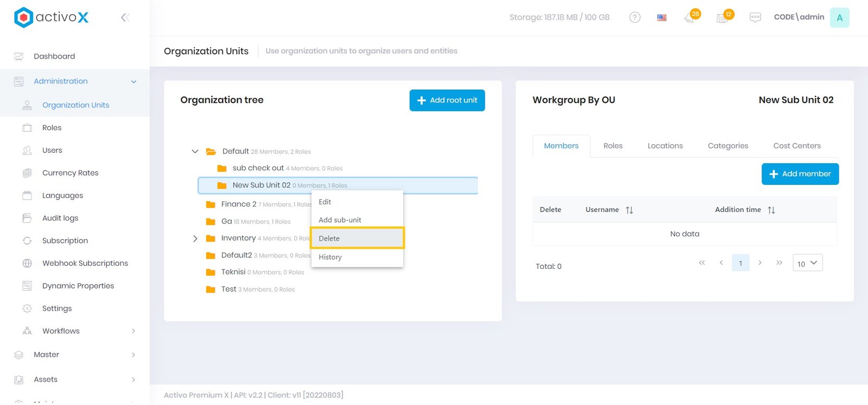The width and height of the screenshot is (868, 405).
Task: Sort by Addition time column arrows
Action: [771, 210]
